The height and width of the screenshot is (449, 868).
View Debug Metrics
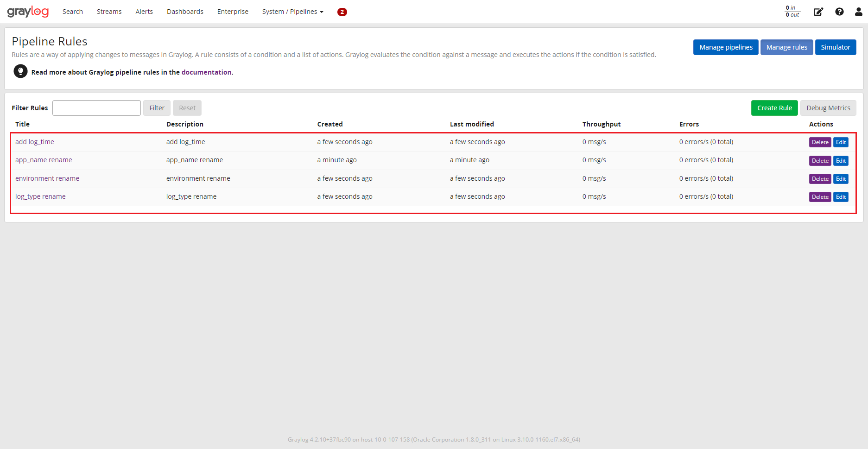(x=828, y=108)
